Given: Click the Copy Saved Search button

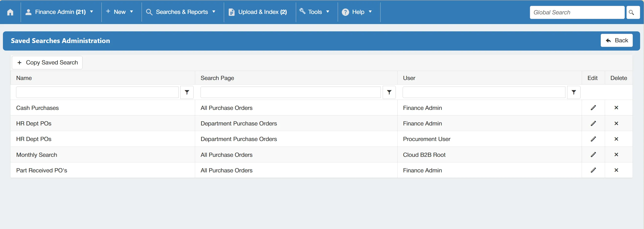Looking at the screenshot, I should pos(47,62).
